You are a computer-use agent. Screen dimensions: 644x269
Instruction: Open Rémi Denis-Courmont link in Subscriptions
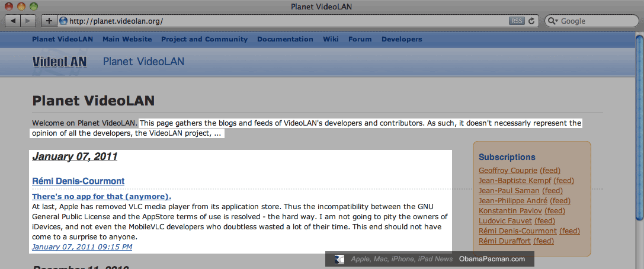518,231
